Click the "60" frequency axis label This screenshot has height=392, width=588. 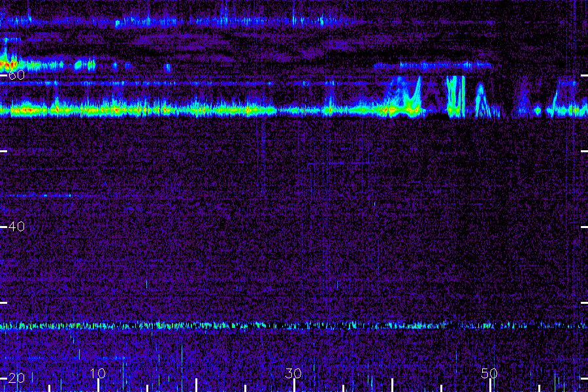(16, 75)
